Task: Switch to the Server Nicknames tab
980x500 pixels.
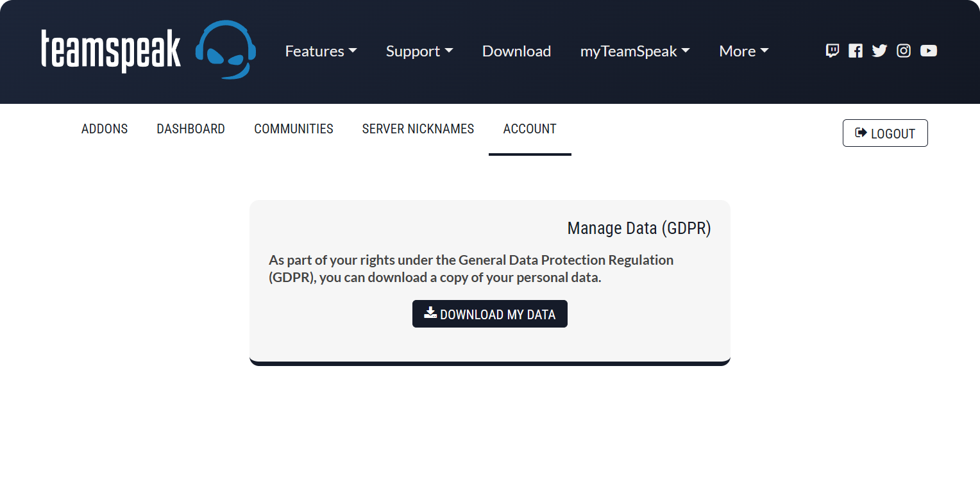Action: click(418, 129)
